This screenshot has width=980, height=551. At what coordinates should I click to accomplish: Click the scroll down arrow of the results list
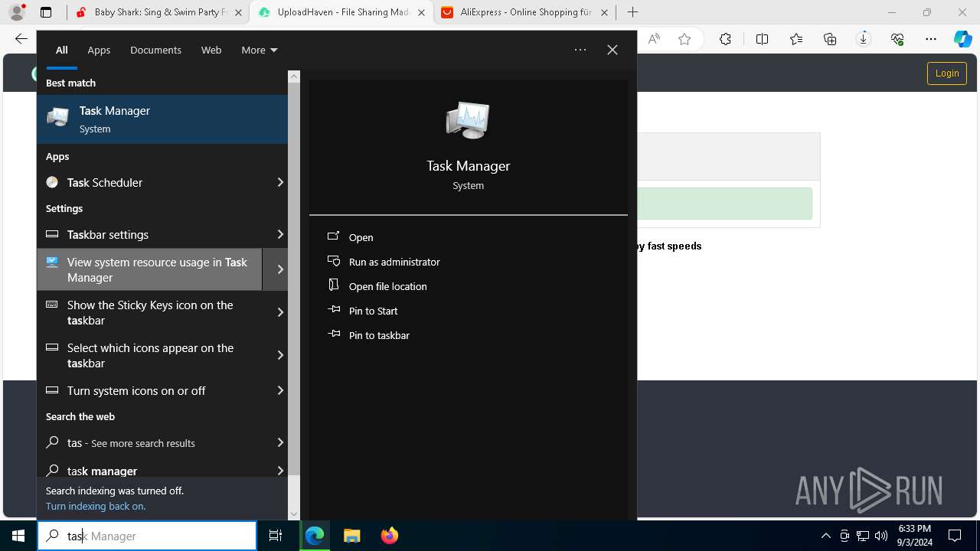[x=294, y=514]
